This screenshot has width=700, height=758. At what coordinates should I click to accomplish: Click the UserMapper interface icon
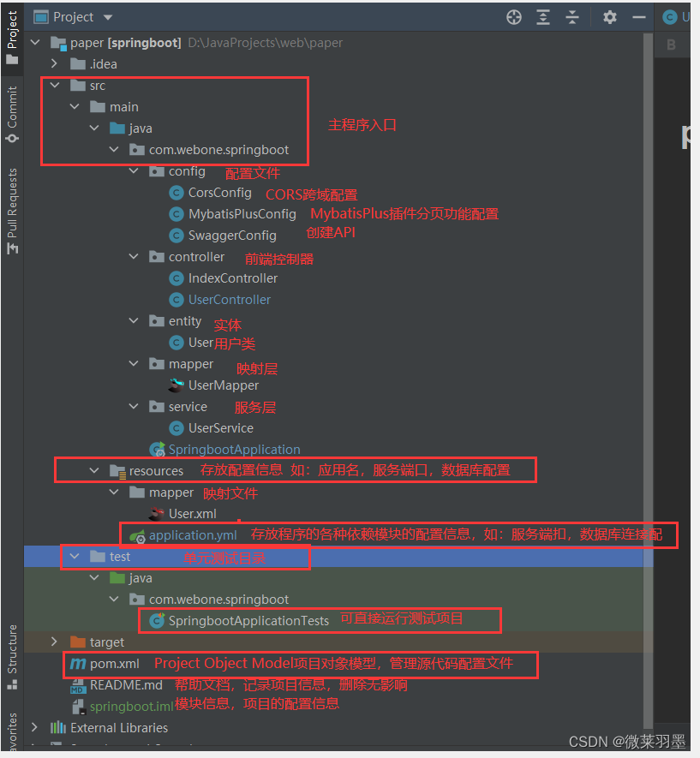176,385
